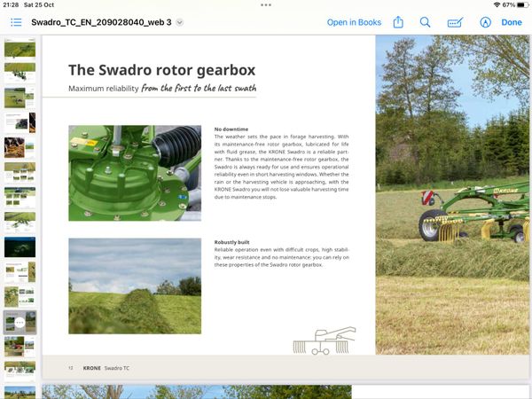Viewport: 532px width, 399px height.
Task: Tap the three-dot multitasking control
Action: [x=266, y=4]
